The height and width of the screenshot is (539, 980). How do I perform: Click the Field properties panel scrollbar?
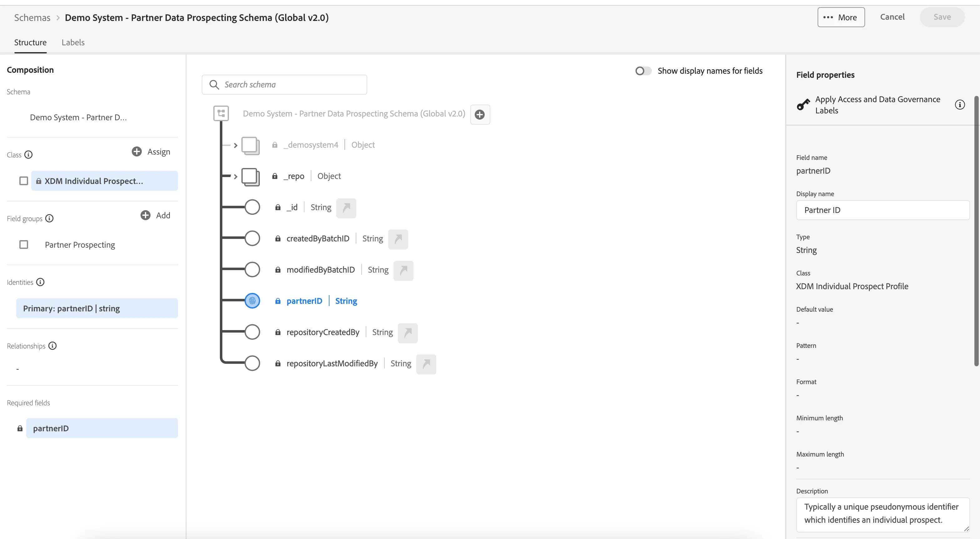click(976, 231)
